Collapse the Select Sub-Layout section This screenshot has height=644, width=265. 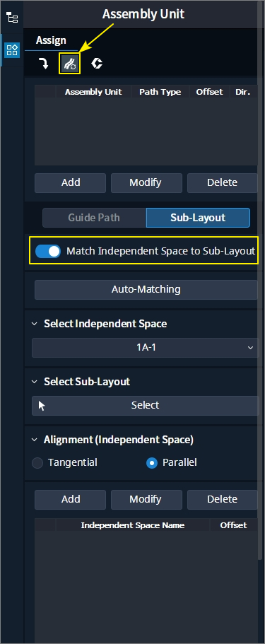click(x=35, y=382)
